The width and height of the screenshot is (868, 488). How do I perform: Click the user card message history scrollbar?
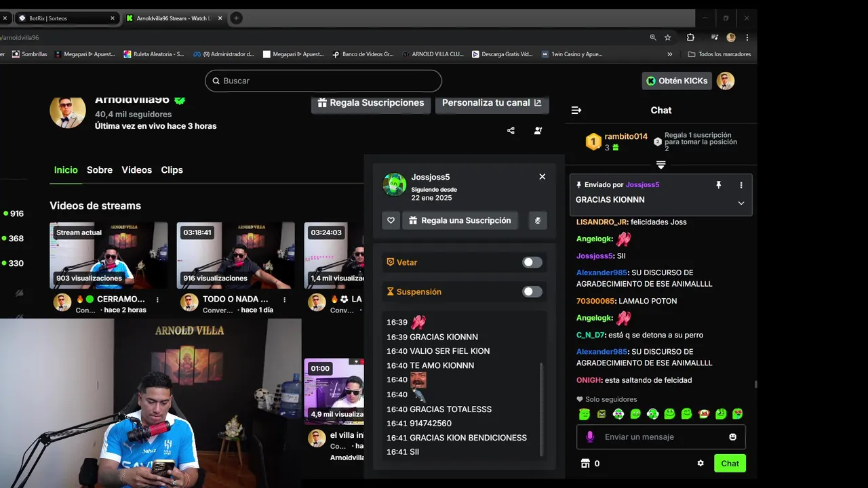(541, 409)
